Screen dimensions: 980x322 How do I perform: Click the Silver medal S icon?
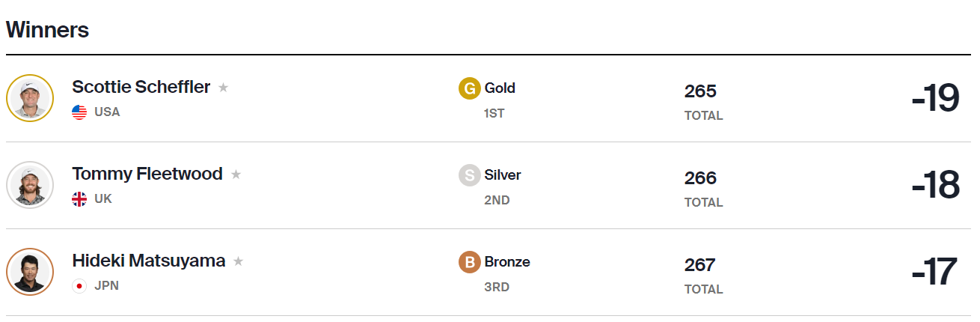click(469, 175)
